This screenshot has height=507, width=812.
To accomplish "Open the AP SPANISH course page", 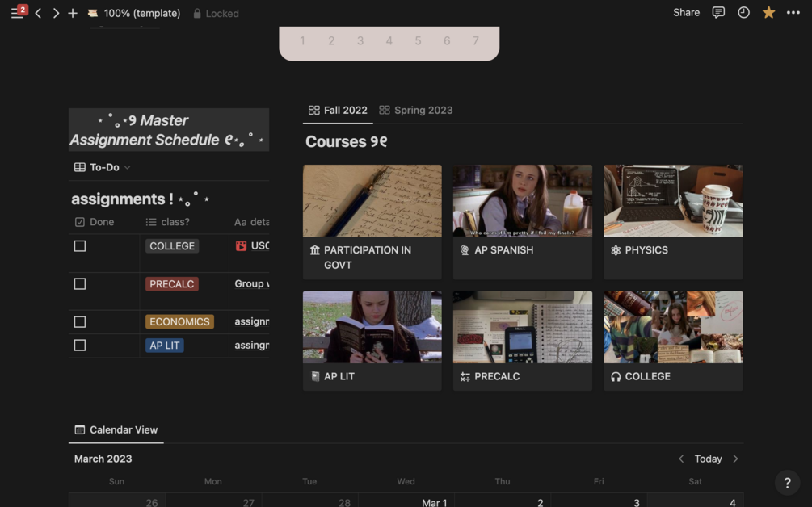I will [523, 222].
